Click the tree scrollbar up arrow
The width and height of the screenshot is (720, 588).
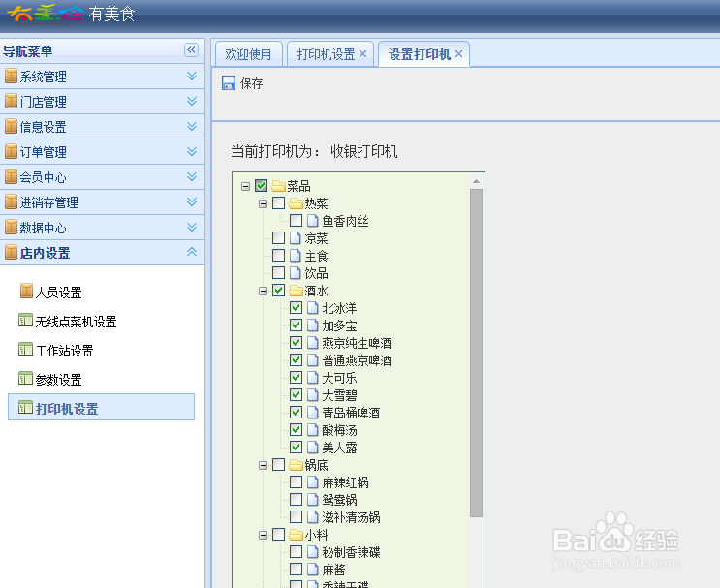point(476,181)
